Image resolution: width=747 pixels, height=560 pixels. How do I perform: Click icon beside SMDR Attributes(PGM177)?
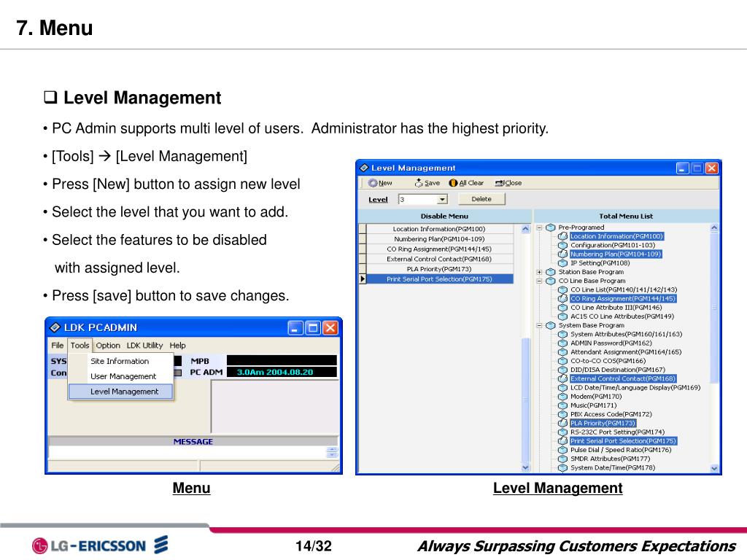(562, 459)
